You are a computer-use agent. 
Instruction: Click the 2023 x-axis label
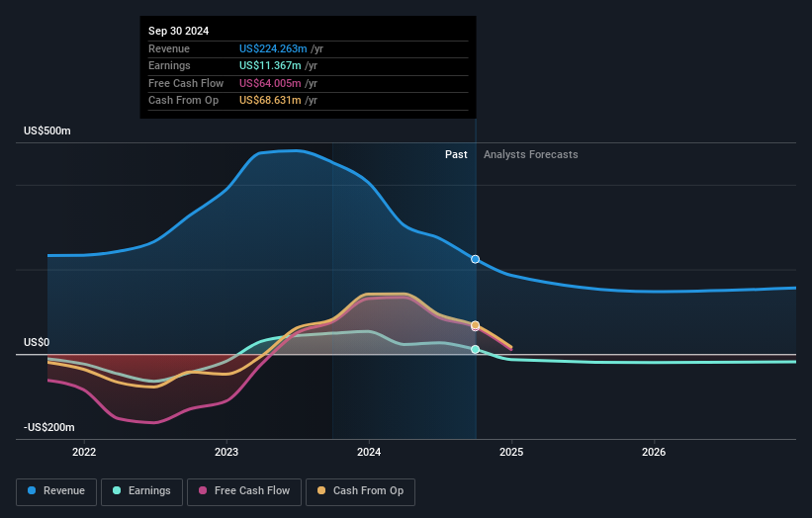click(226, 452)
